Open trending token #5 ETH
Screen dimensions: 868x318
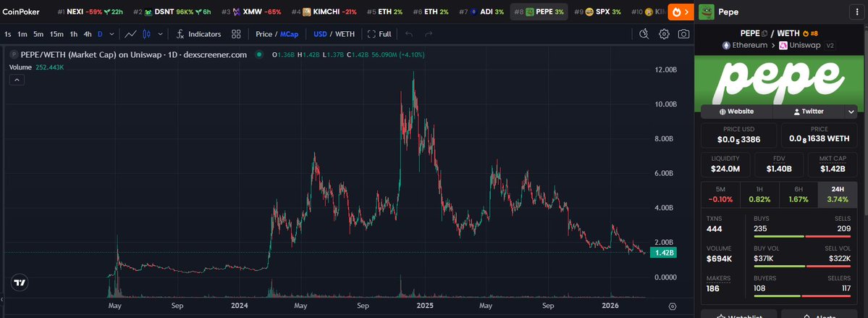click(x=384, y=12)
